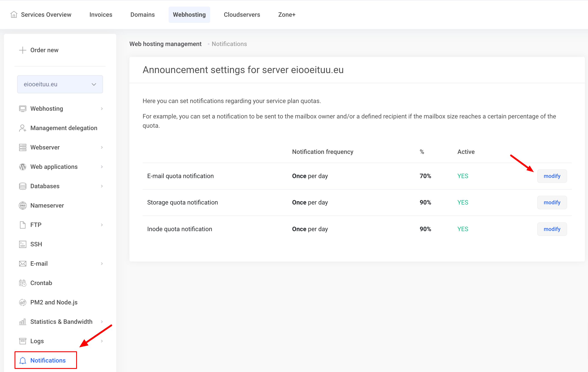Viewport: 588px width, 372px height.
Task: Open the Cloudservers tab
Action: (x=242, y=15)
